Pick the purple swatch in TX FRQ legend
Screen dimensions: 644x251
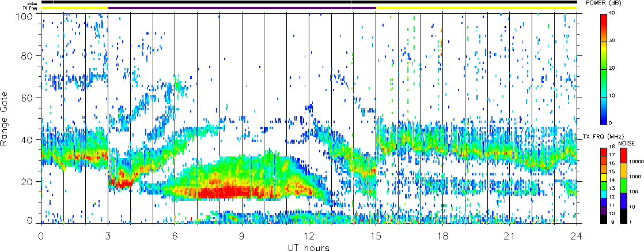(x=604, y=210)
